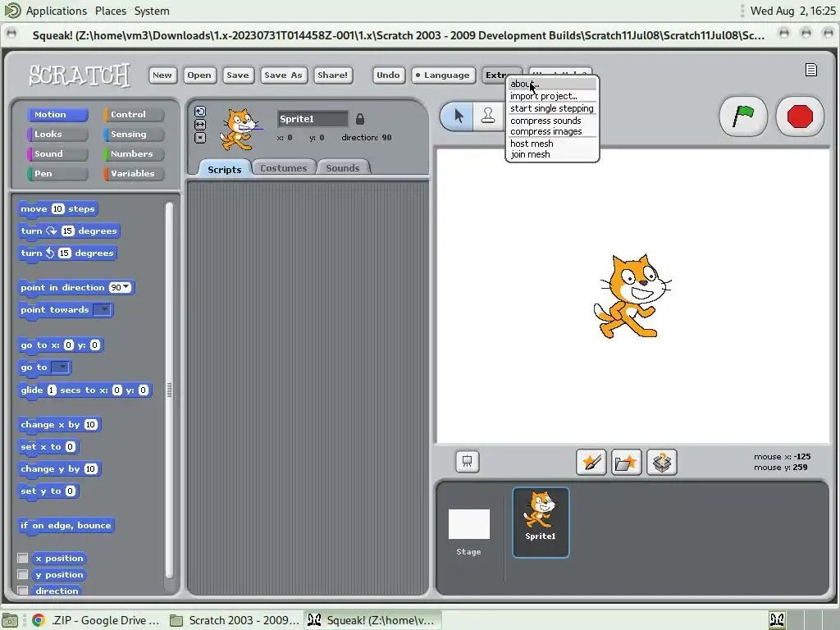Select the Pen block category
Image resolution: width=840 pixels, height=630 pixels.
pyautogui.click(x=57, y=174)
